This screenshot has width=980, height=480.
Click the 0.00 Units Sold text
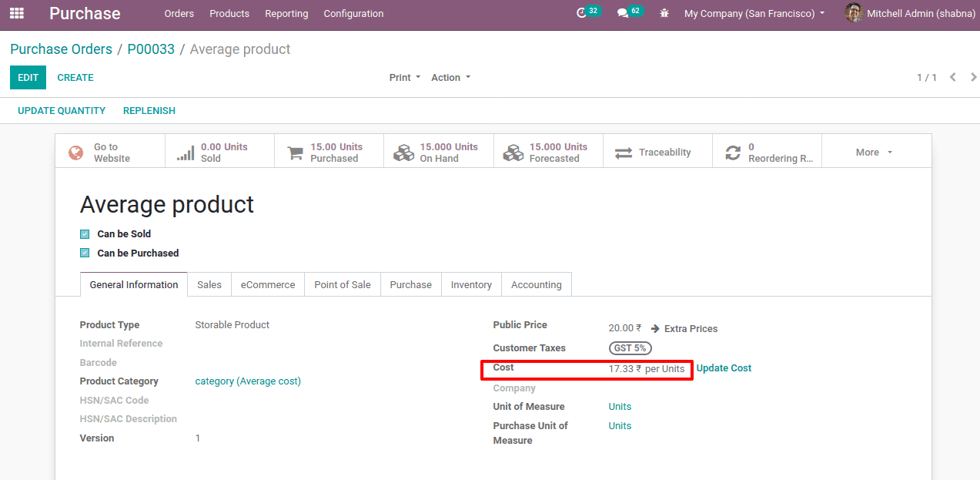[224, 153]
